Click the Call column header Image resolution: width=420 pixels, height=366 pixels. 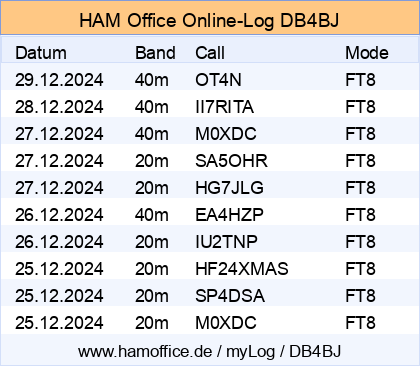tap(210, 53)
